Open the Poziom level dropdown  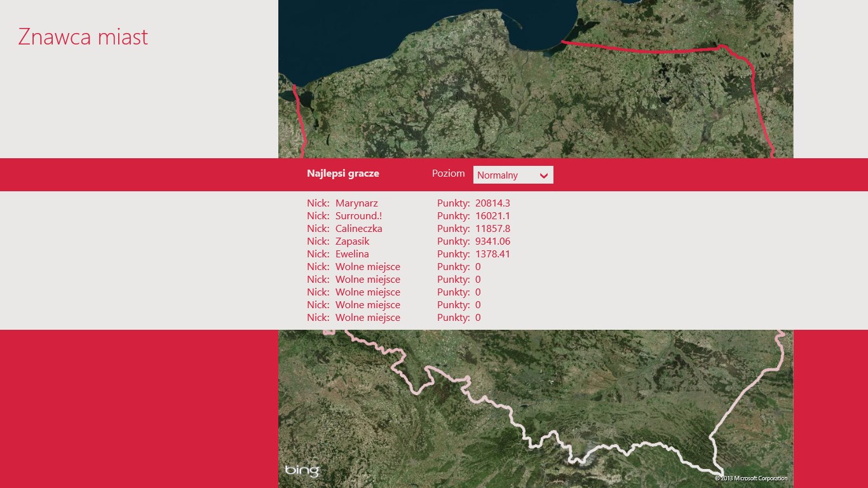(513, 175)
